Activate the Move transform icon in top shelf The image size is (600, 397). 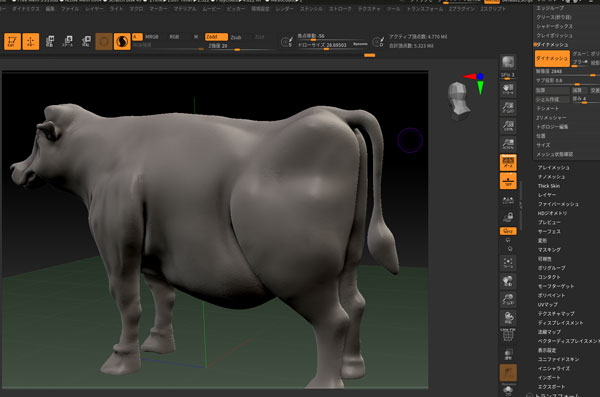point(49,41)
